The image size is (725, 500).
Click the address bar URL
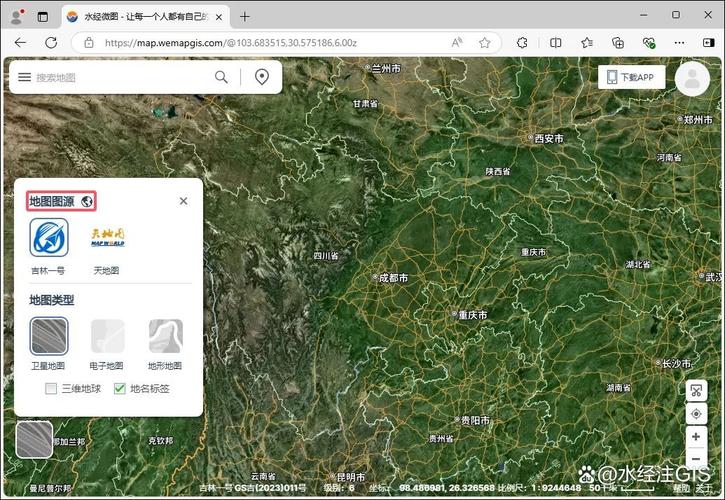click(230, 43)
